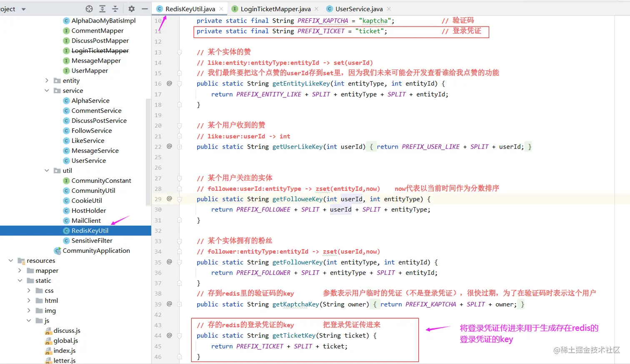Click the global.js file icon
The width and height of the screenshot is (630, 364).
point(48,340)
